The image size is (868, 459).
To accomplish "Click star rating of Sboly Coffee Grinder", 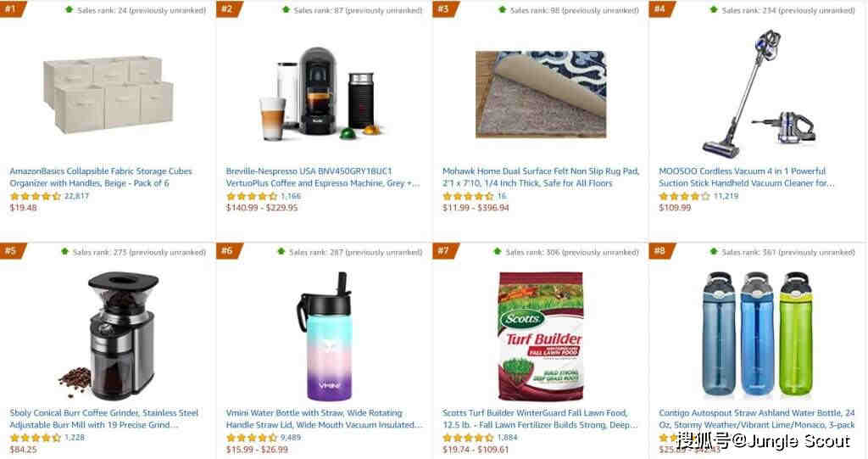I will point(35,438).
